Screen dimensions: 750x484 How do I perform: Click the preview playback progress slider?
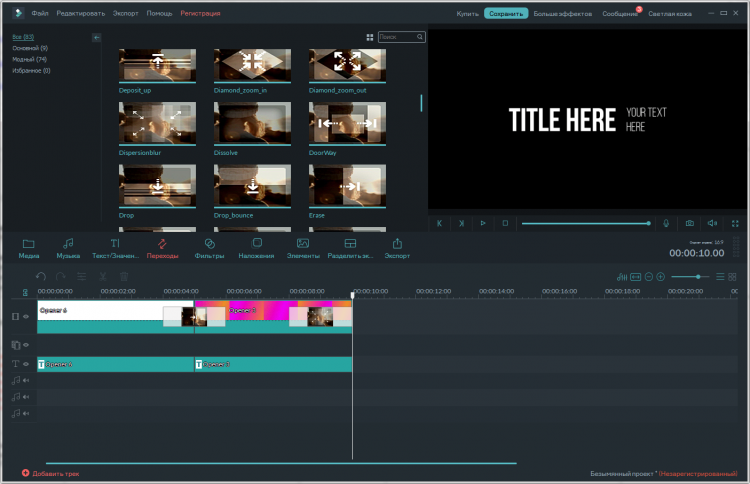pyautogui.click(x=586, y=223)
